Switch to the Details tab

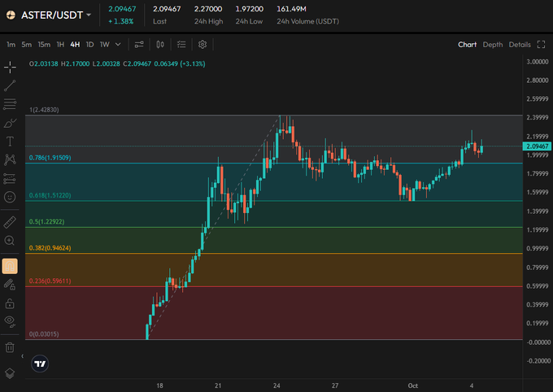(x=520, y=45)
